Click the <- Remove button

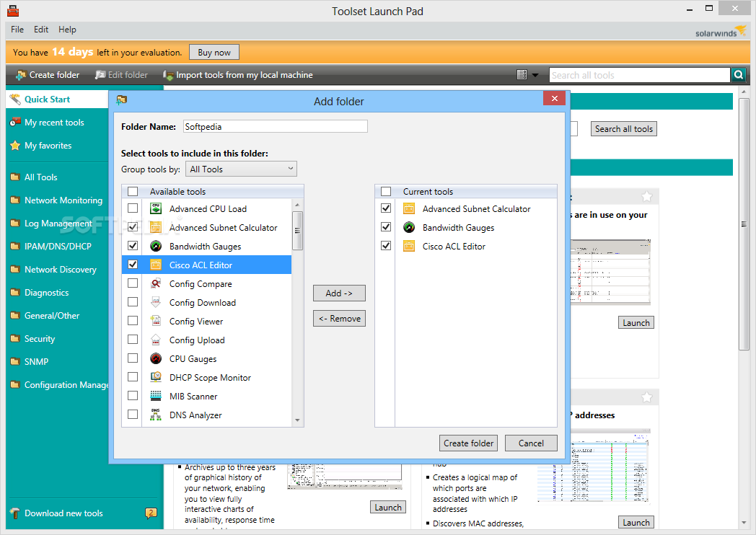coord(339,319)
